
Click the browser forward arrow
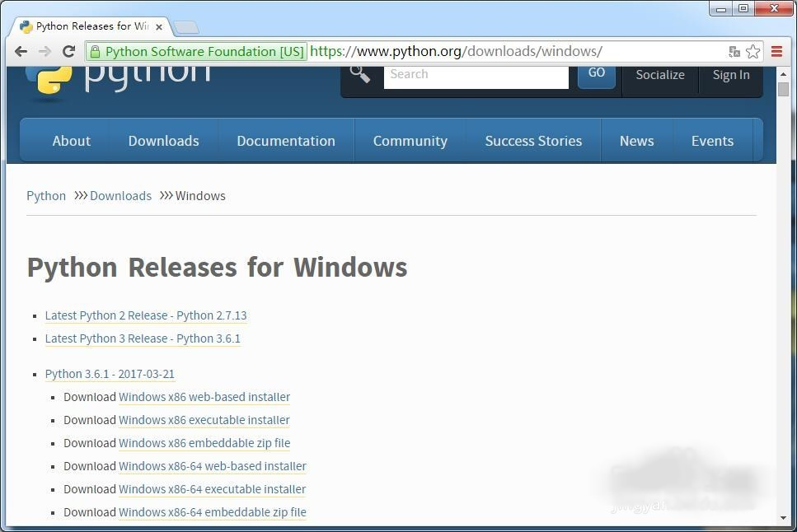click(45, 51)
